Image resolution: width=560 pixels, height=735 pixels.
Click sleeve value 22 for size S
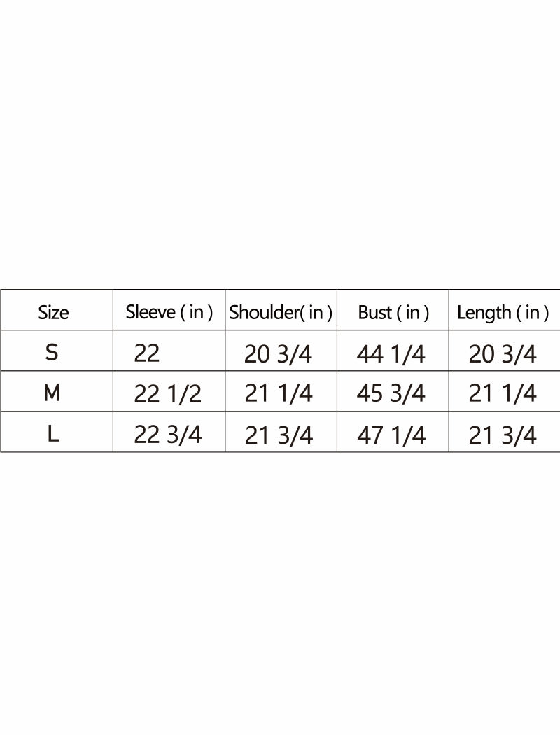147,353
